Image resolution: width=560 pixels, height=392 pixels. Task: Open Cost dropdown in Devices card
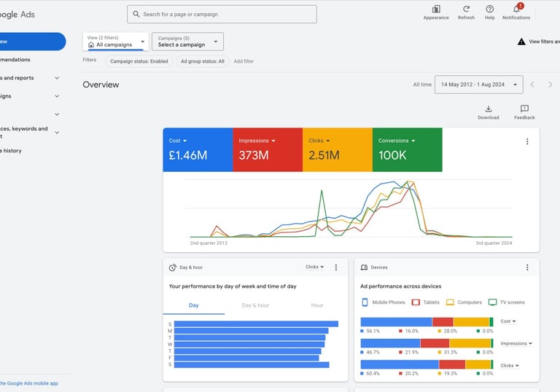coord(508,321)
